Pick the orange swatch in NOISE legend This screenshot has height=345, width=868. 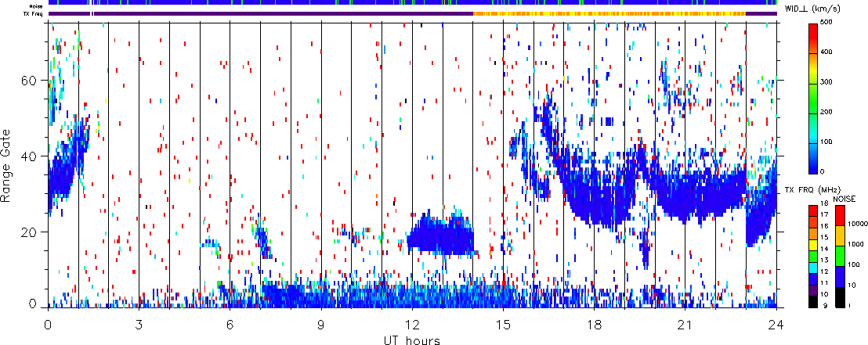(839, 235)
